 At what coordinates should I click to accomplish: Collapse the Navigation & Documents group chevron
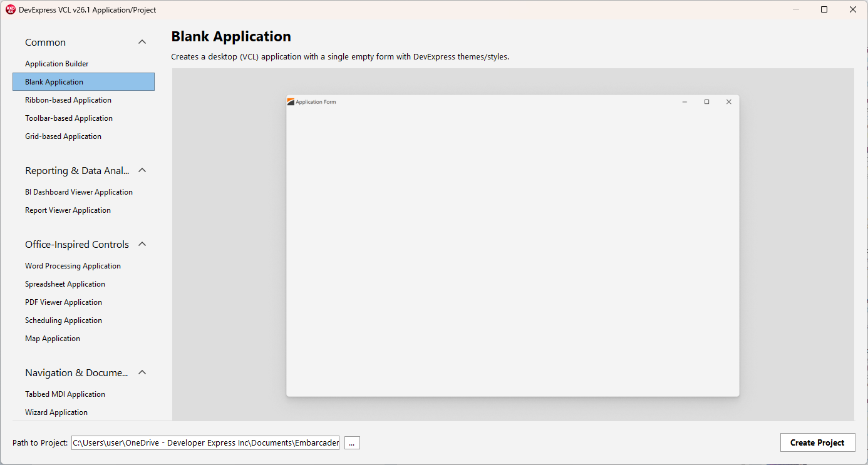point(142,372)
